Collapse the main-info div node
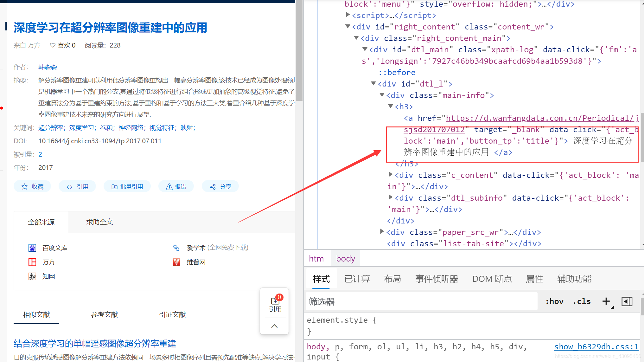The width and height of the screenshot is (644, 362). click(382, 95)
